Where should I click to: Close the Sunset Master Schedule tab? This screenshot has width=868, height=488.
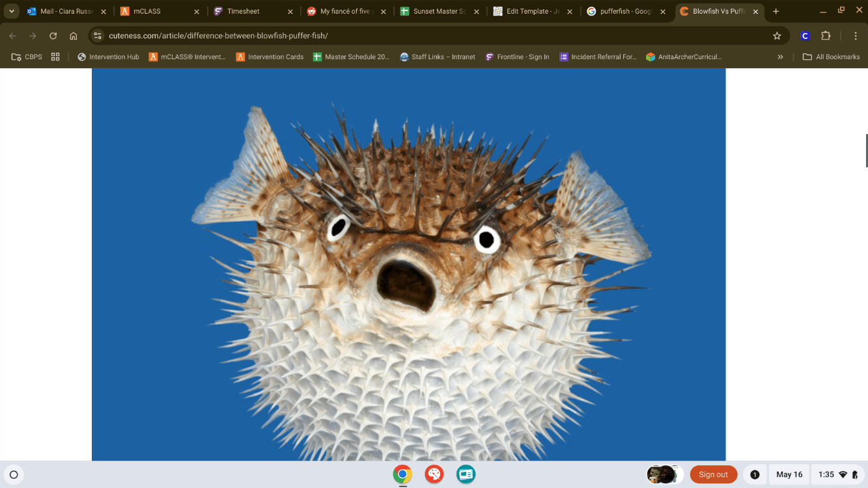coord(476,12)
